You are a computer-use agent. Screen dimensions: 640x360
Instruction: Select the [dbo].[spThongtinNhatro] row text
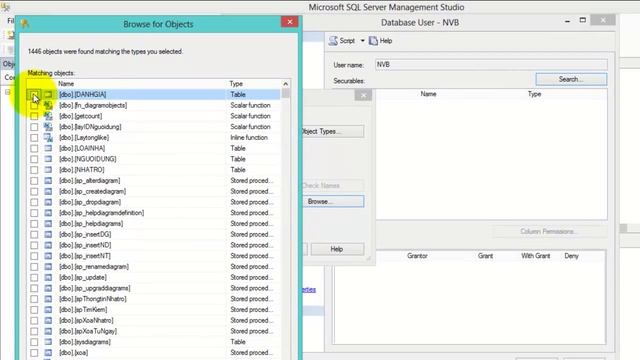93,299
